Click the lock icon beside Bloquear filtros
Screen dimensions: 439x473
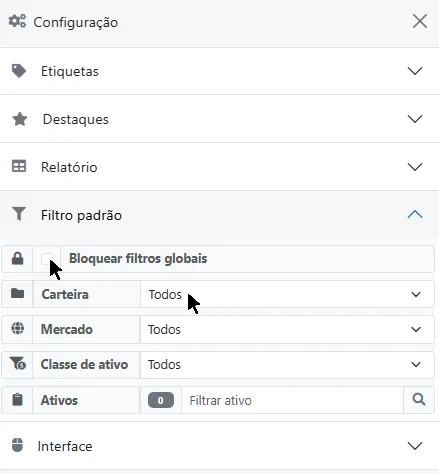(17, 259)
